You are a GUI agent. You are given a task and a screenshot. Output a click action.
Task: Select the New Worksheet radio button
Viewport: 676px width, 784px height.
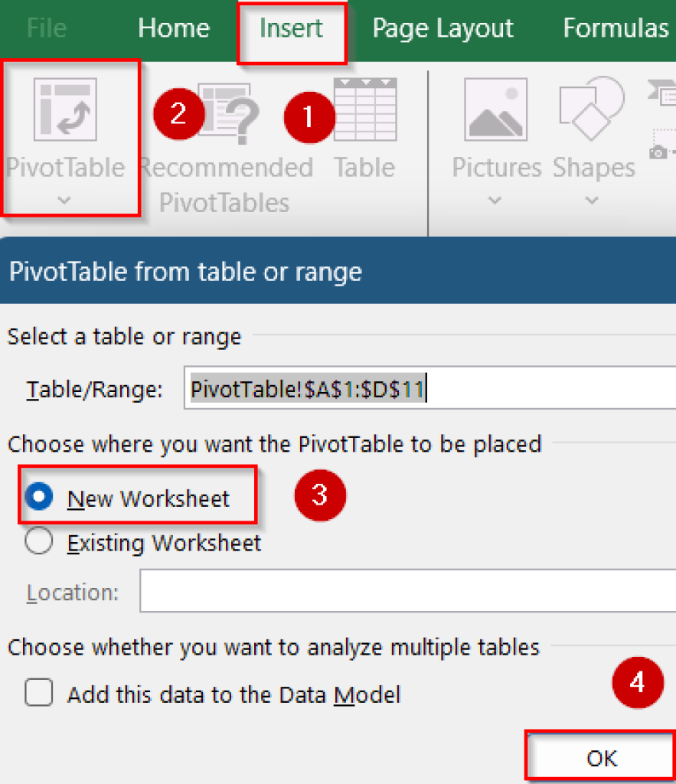click(39, 497)
